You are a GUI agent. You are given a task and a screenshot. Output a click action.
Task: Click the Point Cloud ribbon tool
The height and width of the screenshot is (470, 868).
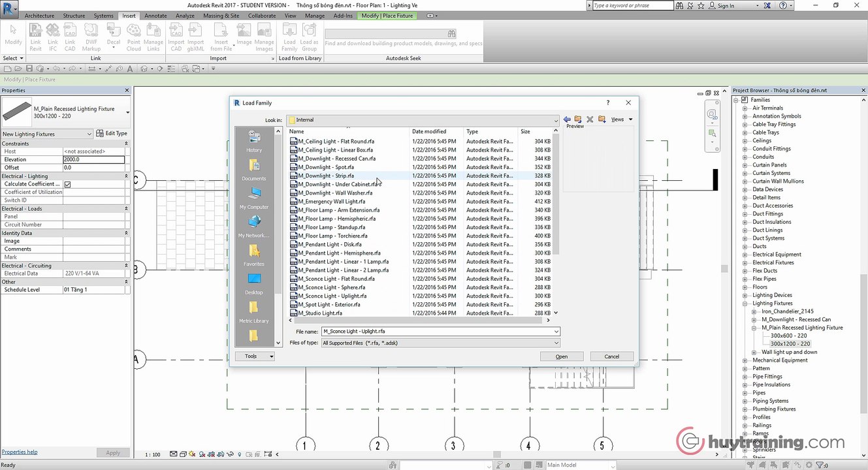click(133, 37)
